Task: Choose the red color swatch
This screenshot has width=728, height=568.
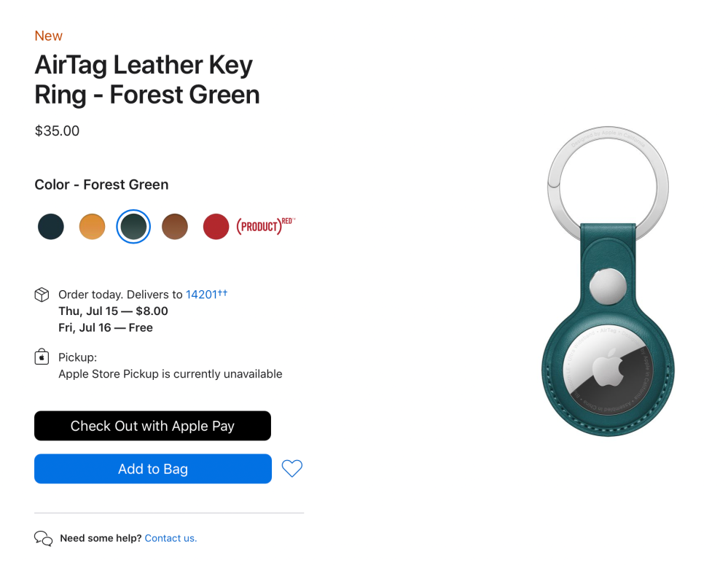Action: coord(216,226)
